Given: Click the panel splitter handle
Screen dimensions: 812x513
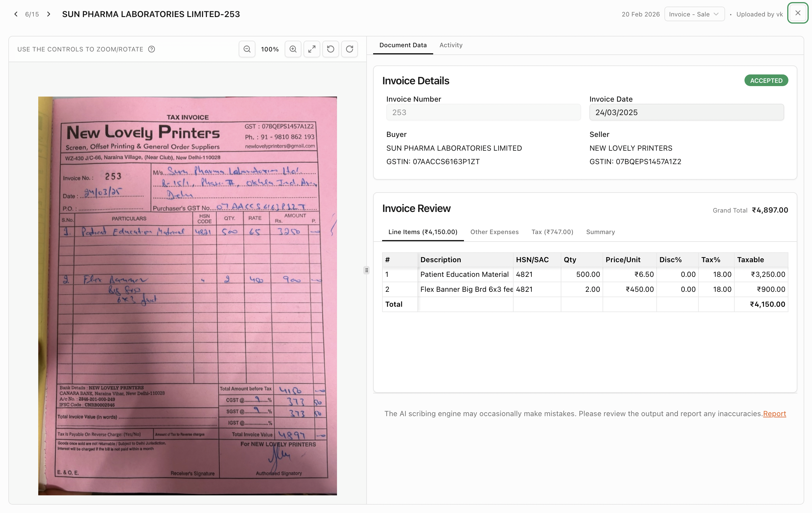Looking at the screenshot, I should pos(367,270).
